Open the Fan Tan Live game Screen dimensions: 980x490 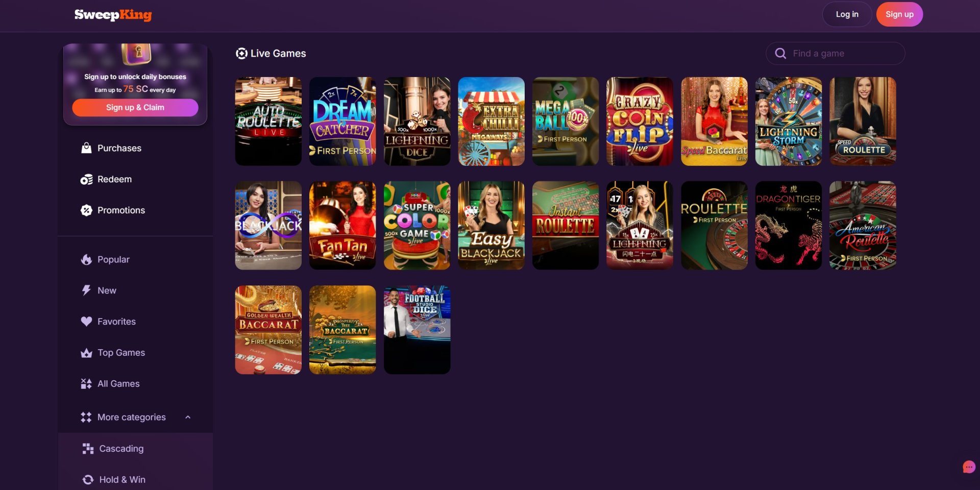pyautogui.click(x=342, y=226)
